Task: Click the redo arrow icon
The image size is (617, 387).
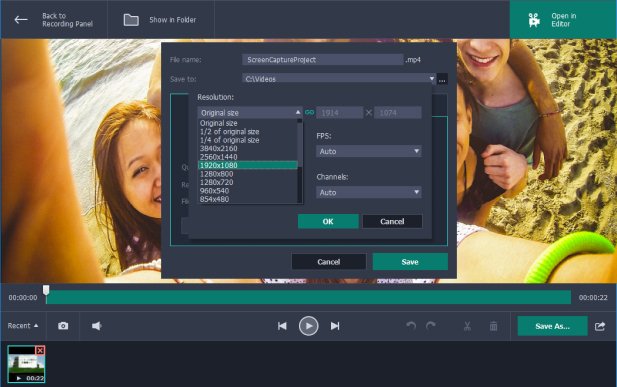Action: (x=431, y=326)
